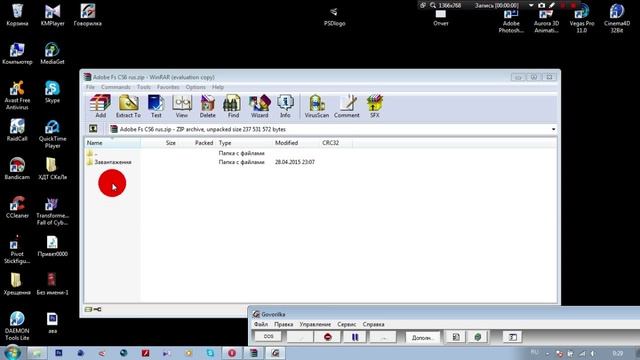Click the modified date 28.04.2015 cell
Screen dimensions: 640x360
[295, 162]
